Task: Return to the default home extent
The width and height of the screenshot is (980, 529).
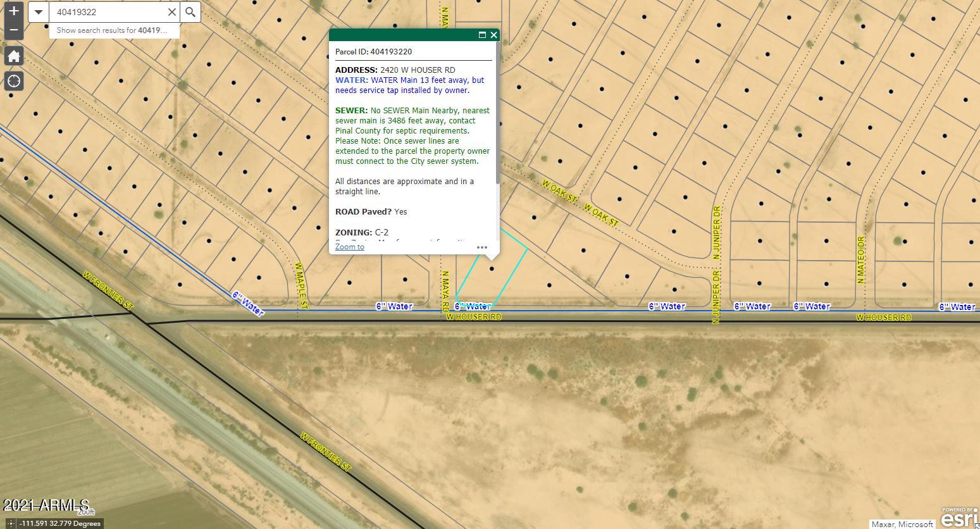Action: tap(14, 56)
